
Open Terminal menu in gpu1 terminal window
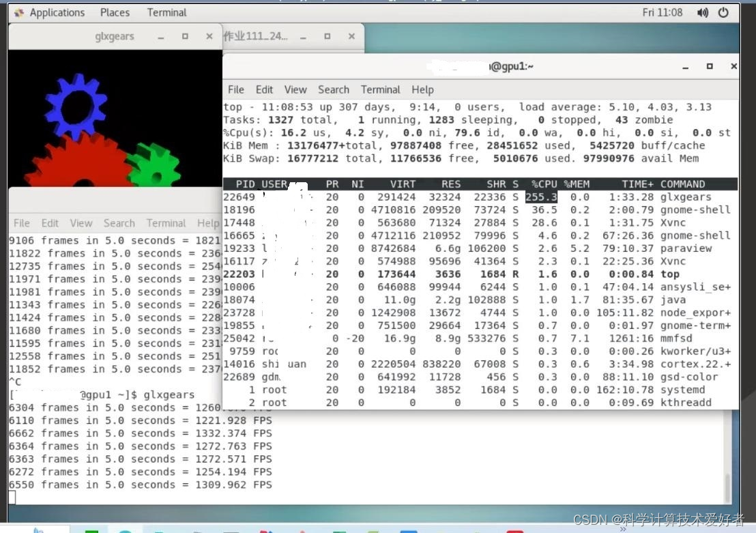381,89
